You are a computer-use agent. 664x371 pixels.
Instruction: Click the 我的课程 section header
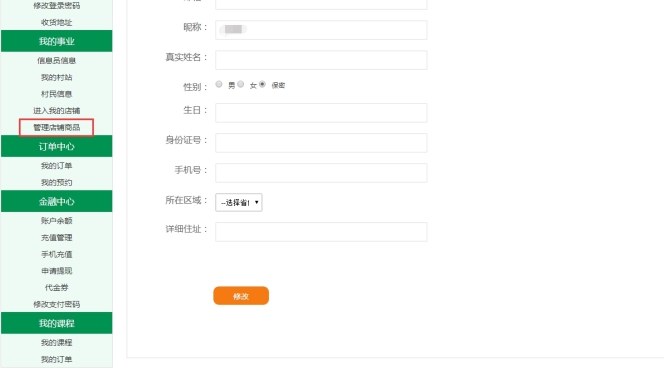coord(57,324)
